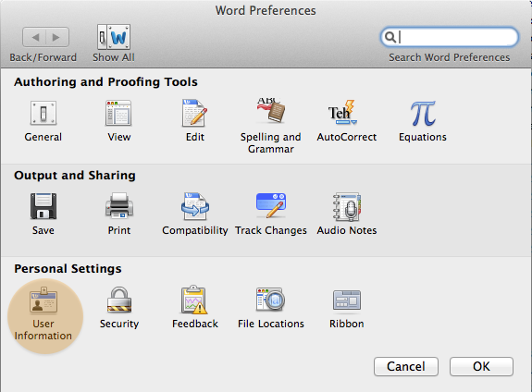The width and height of the screenshot is (532, 392).
Task: Click the Personal Settings heading
Action: pos(68,268)
